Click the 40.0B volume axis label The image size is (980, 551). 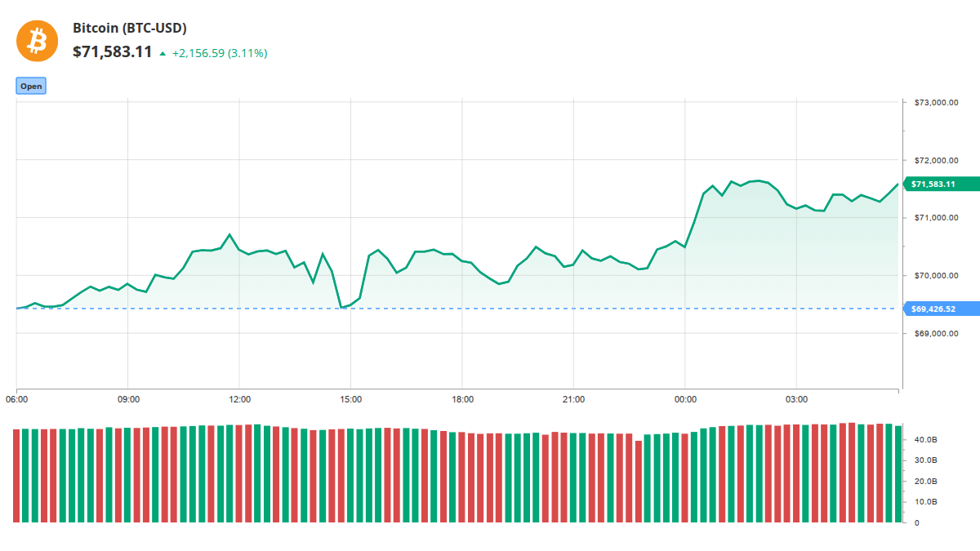(925, 440)
